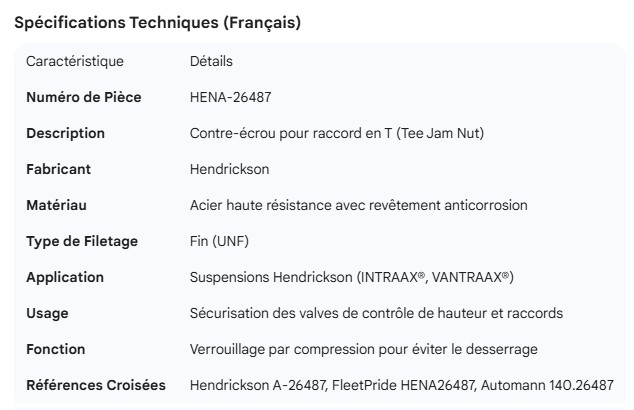The width and height of the screenshot is (634, 410).
Task: Click the "Fin (UNF)" thread value
Action: pos(220,242)
